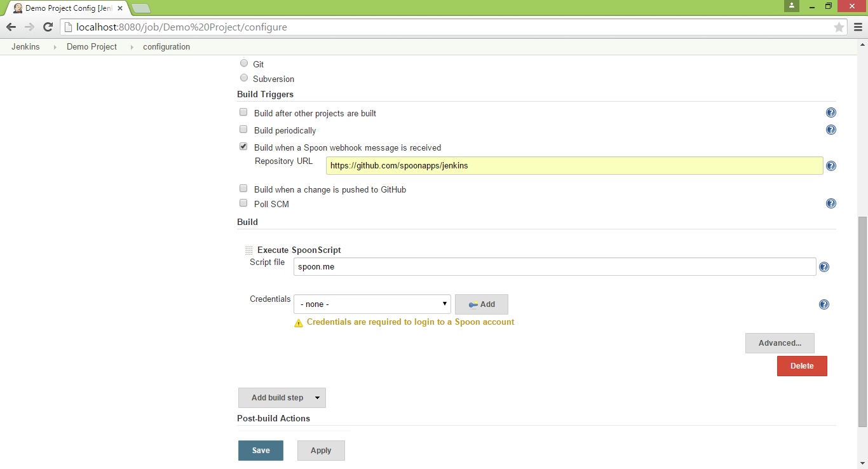The width and height of the screenshot is (868, 469).
Task: Enable Build periodically checkbox
Action: (243, 130)
